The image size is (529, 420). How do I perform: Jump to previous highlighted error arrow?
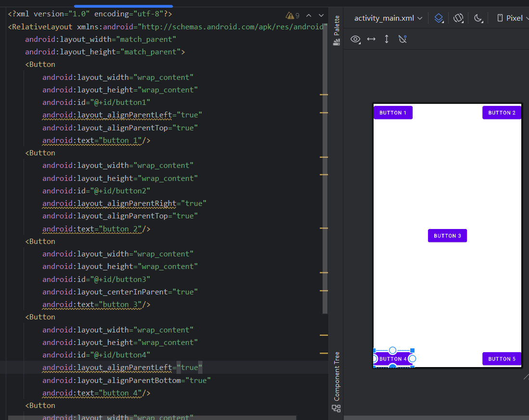click(x=309, y=15)
